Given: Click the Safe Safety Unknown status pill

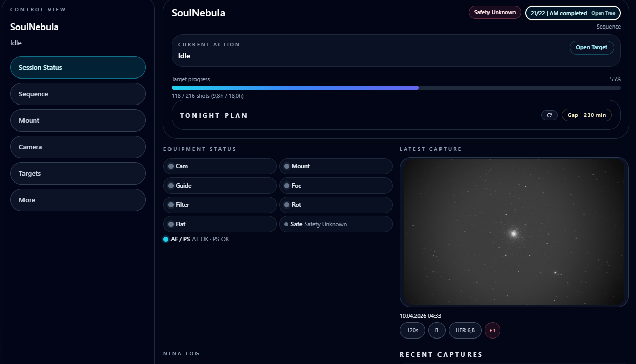Looking at the screenshot, I should [x=335, y=224].
